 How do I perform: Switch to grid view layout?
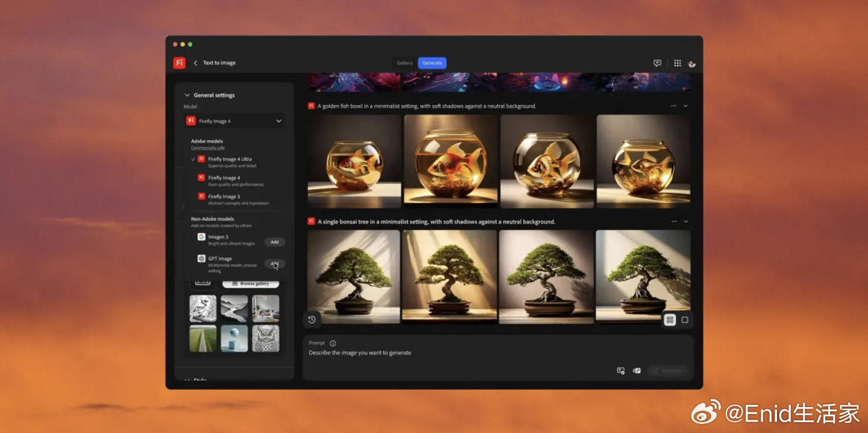point(670,320)
